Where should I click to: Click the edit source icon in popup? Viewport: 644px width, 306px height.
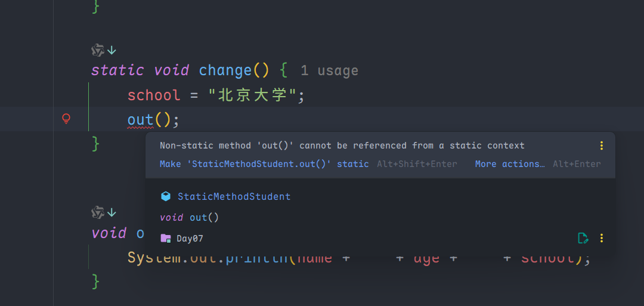[x=583, y=239]
